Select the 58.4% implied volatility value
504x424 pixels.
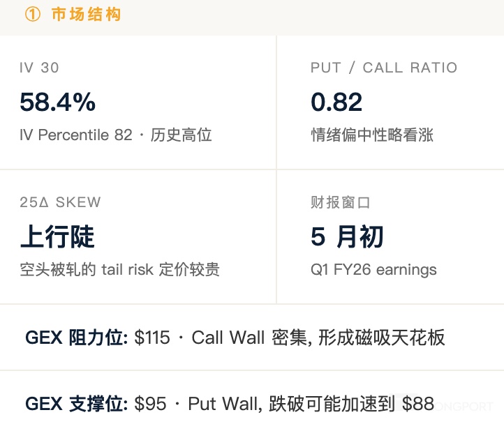click(x=57, y=103)
